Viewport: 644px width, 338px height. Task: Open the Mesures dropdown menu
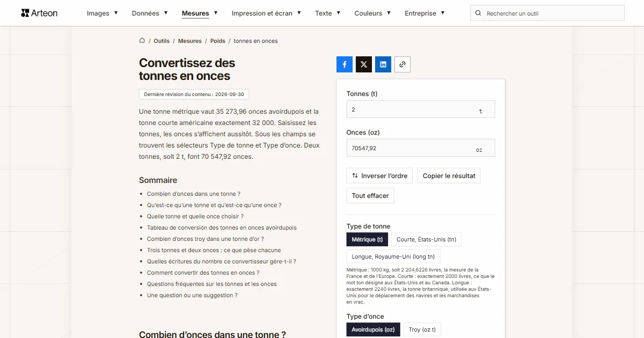(200, 13)
